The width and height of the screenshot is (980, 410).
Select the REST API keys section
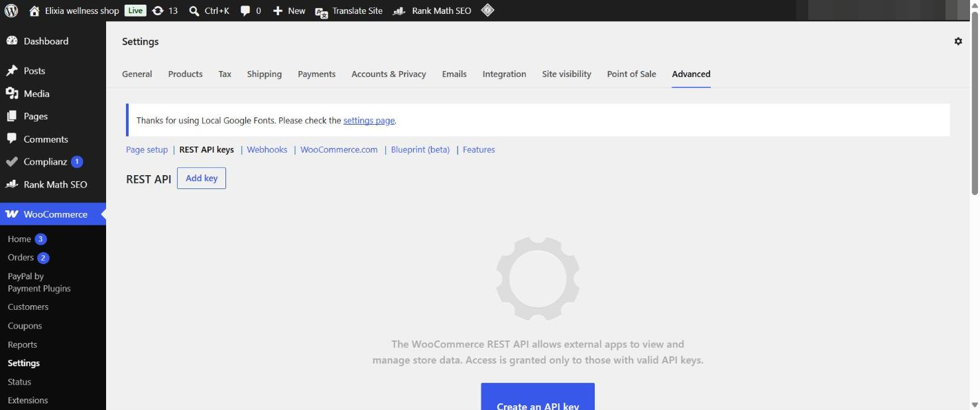pyautogui.click(x=207, y=150)
